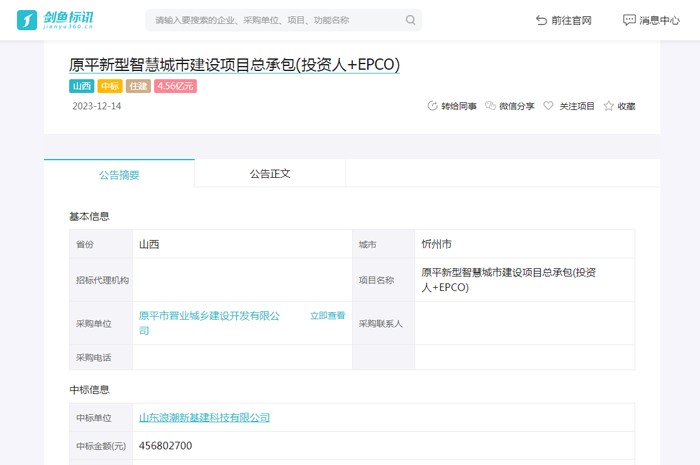This screenshot has height=465, width=700.
Task: Click the 剑鱼标讯 logo
Action: (x=55, y=20)
